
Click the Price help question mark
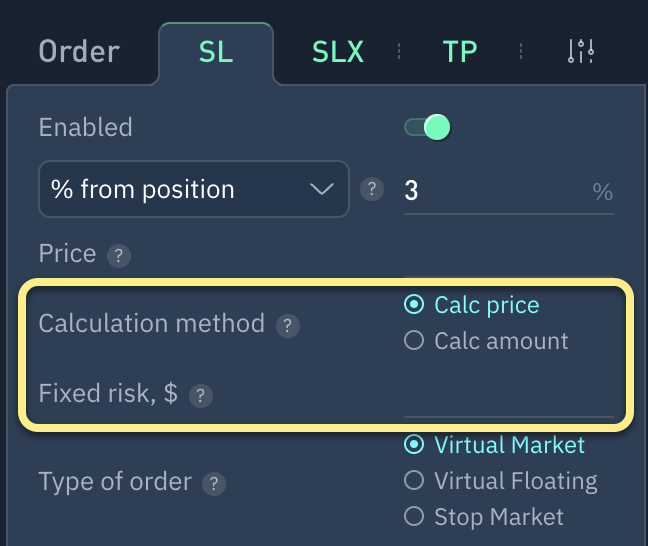point(119,255)
